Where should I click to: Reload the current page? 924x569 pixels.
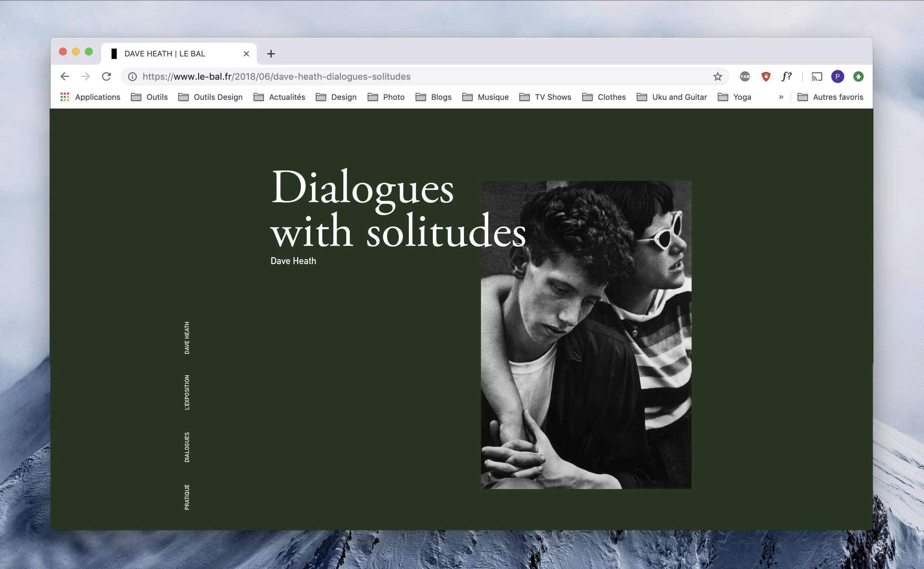coord(106,77)
